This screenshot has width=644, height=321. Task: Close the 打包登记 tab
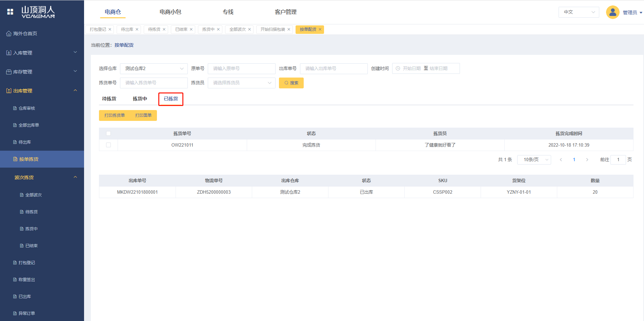110,29
